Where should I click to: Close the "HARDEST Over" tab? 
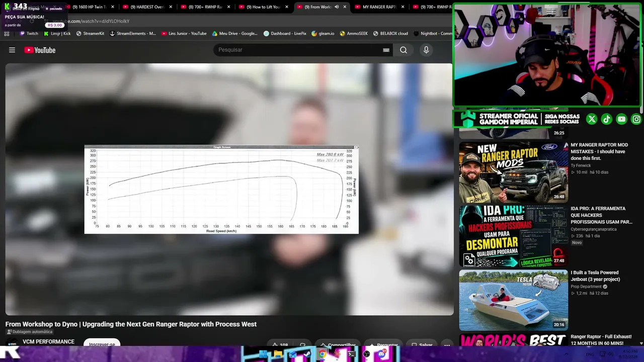point(171,7)
